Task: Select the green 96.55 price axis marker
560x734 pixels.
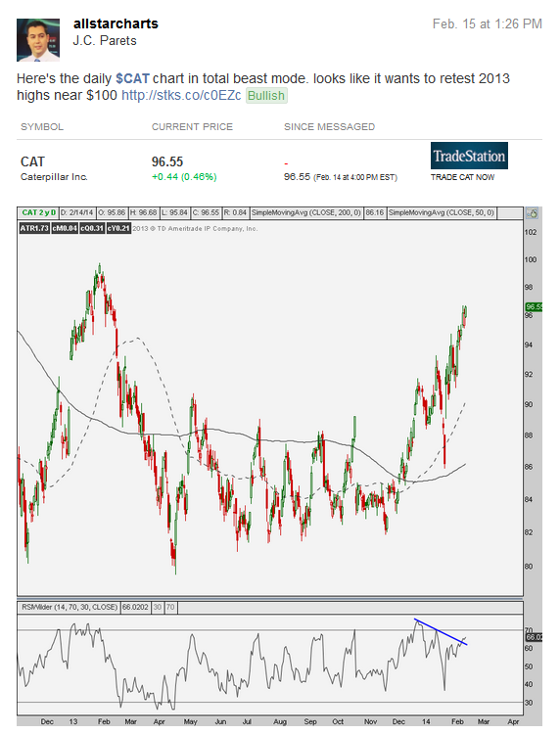Action: point(534,307)
